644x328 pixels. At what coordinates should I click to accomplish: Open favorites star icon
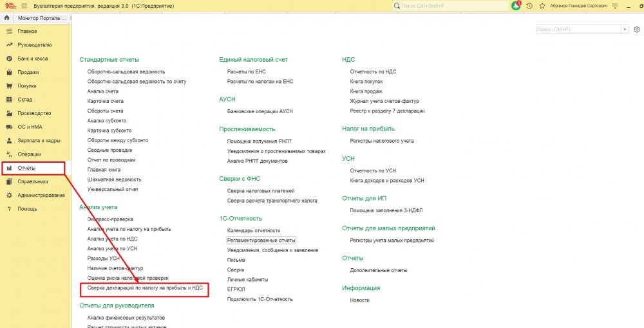pos(542,6)
